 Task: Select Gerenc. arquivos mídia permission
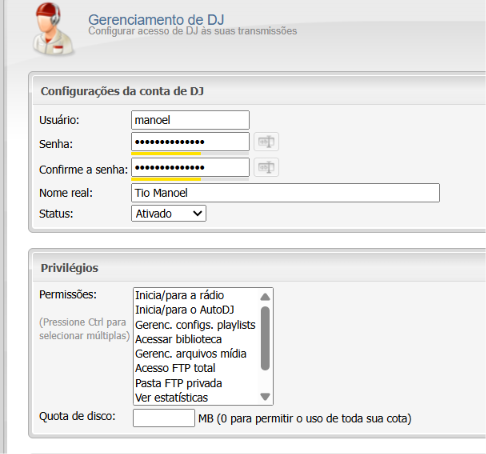pos(196,354)
